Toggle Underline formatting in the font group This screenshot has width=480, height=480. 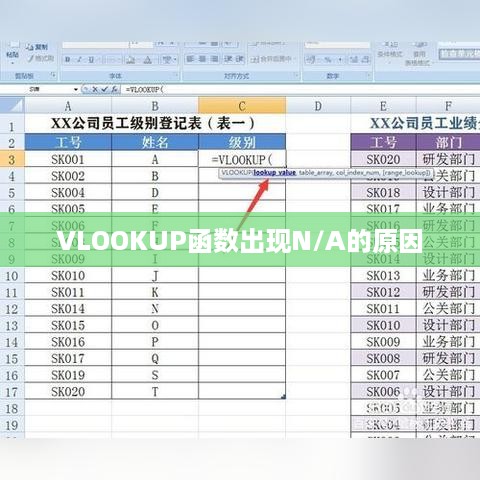point(91,60)
